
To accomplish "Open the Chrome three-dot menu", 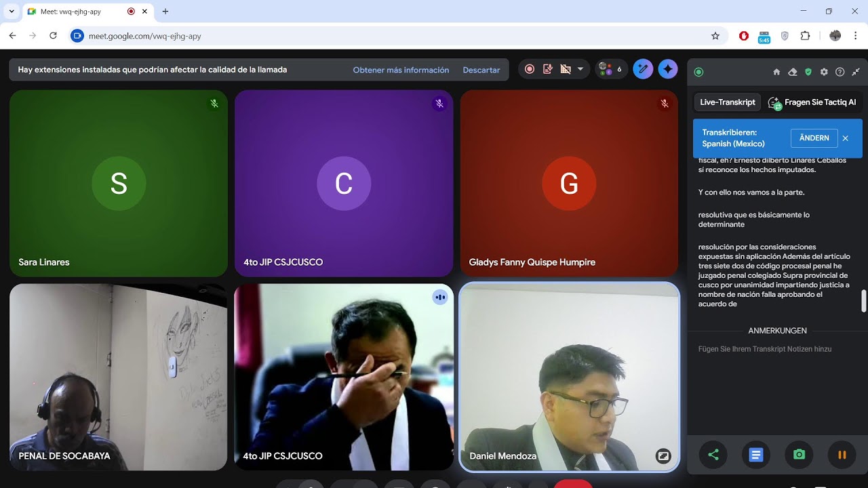I will pyautogui.click(x=855, y=36).
